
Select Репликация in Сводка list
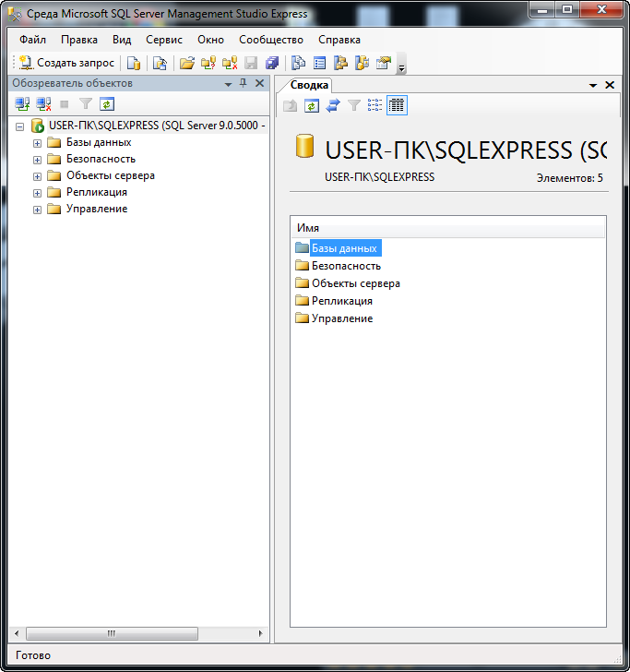[342, 301]
